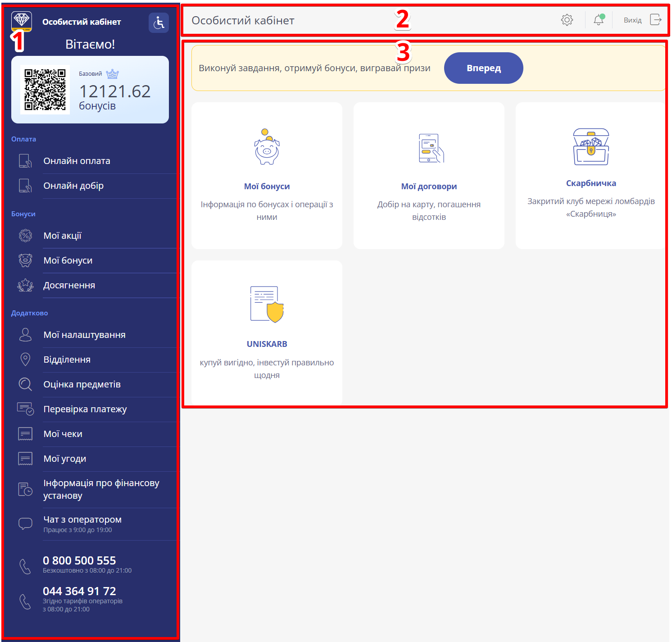Click the logout door-arrow icon
The height and width of the screenshot is (642, 672).
(x=656, y=20)
